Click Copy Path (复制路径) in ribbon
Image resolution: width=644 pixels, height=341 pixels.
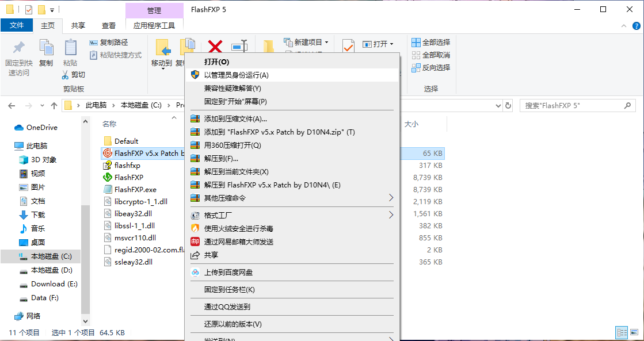click(109, 43)
